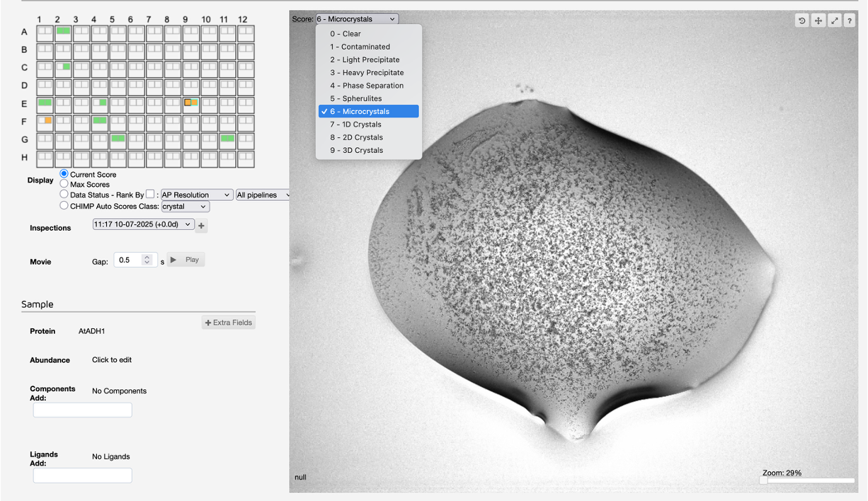The height and width of the screenshot is (501, 868).
Task: Pick 5 - Spherulites score
Action: 369,98
